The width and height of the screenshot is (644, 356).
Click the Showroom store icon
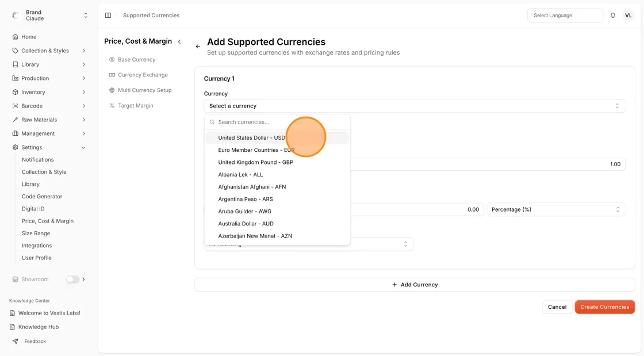coord(15,279)
